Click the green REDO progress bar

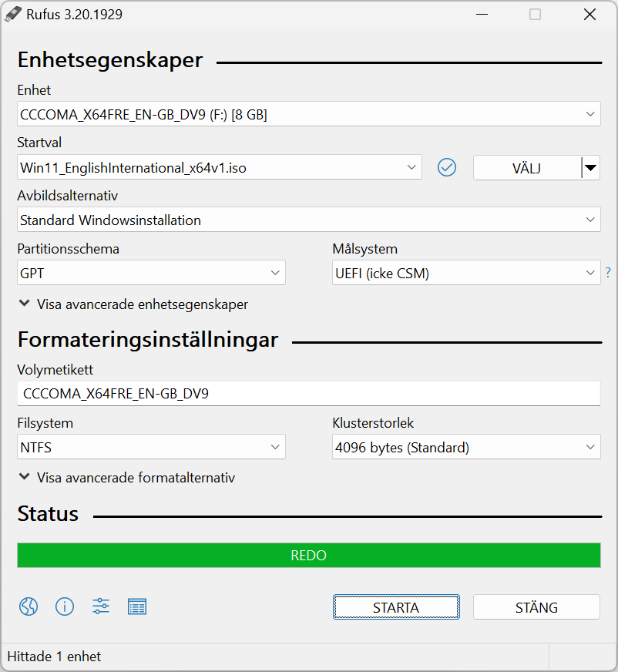click(308, 555)
